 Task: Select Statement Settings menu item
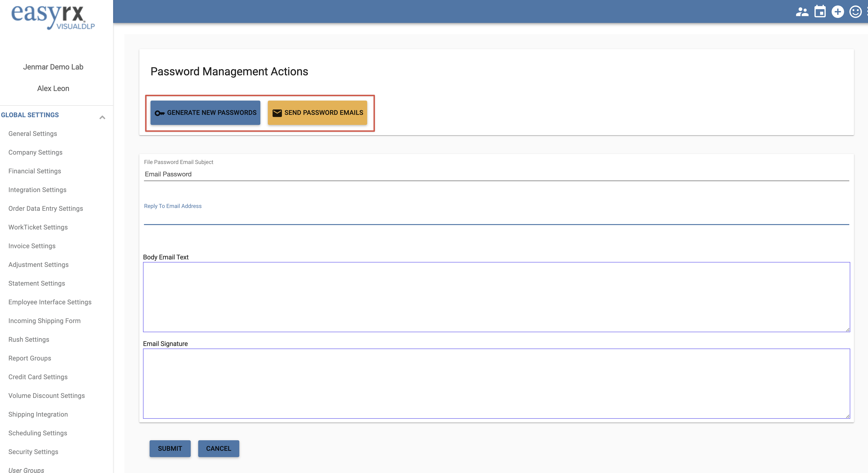tap(37, 283)
